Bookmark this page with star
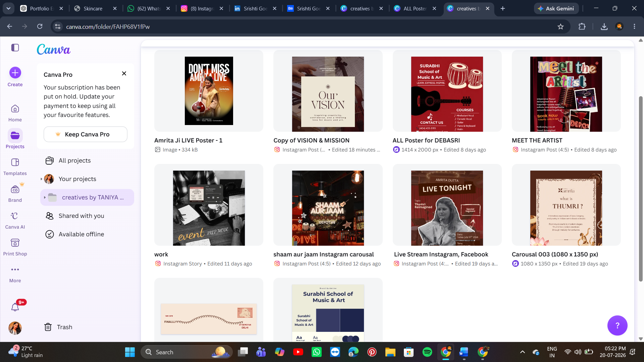Screen dimensions: 644x362 click(560, 26)
